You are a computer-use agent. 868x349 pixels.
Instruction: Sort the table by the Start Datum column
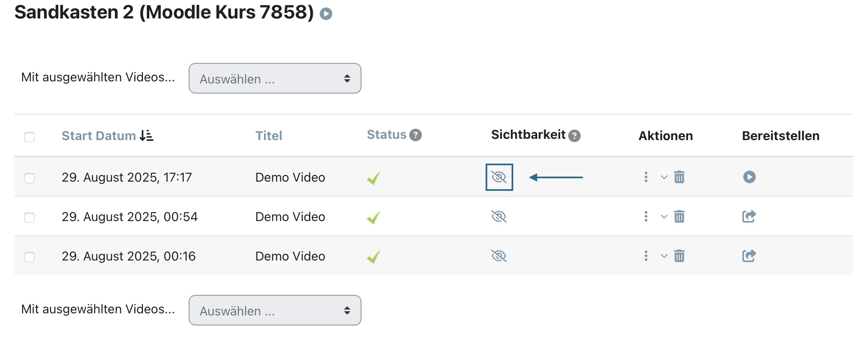point(99,136)
